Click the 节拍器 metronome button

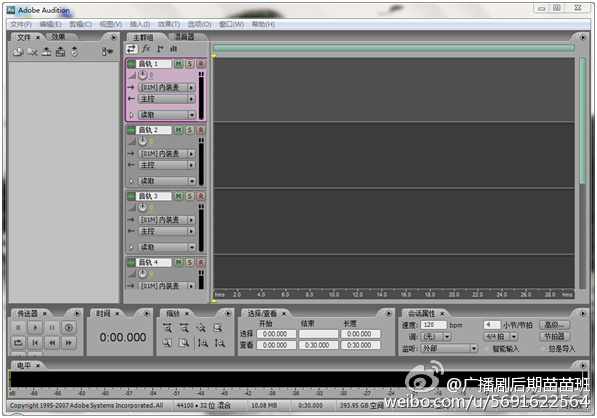[554, 337]
